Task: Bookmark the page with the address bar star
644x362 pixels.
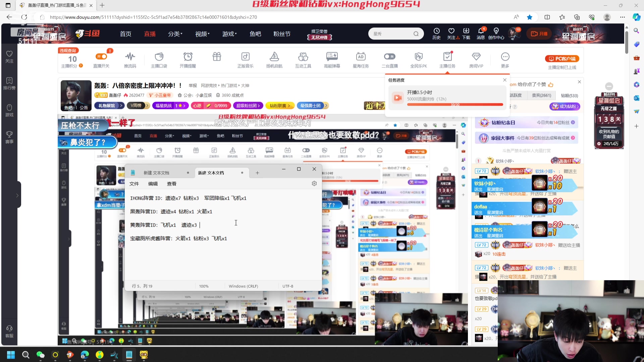Action: pyautogui.click(x=530, y=17)
